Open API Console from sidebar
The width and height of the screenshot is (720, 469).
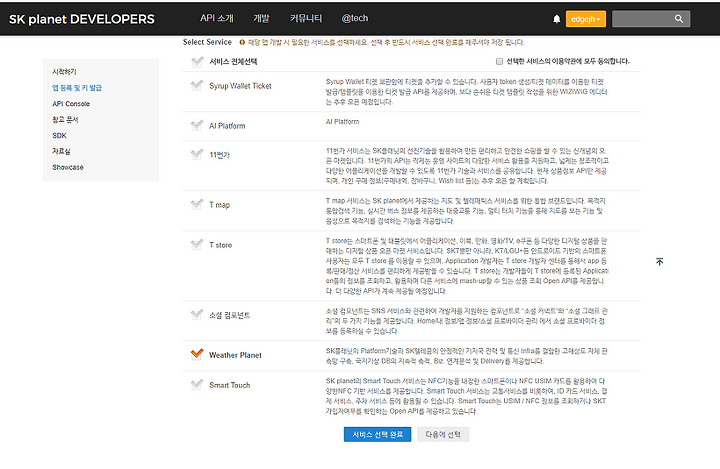click(71, 104)
